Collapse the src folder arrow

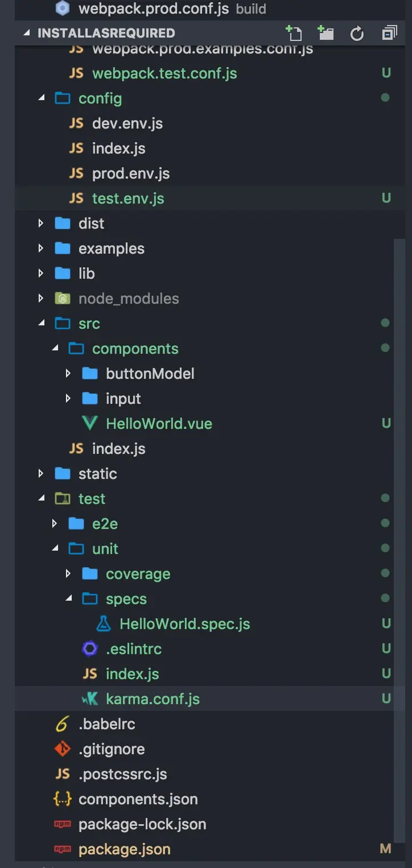(41, 324)
